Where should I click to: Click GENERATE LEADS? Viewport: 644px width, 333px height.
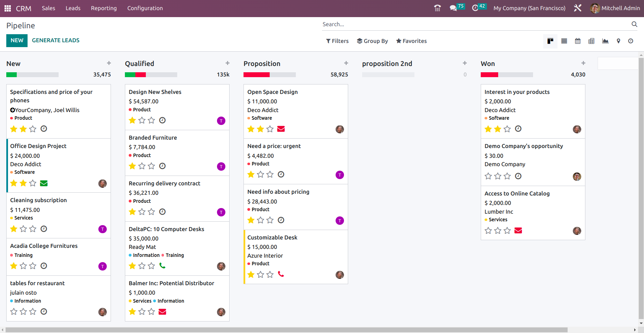pos(55,40)
